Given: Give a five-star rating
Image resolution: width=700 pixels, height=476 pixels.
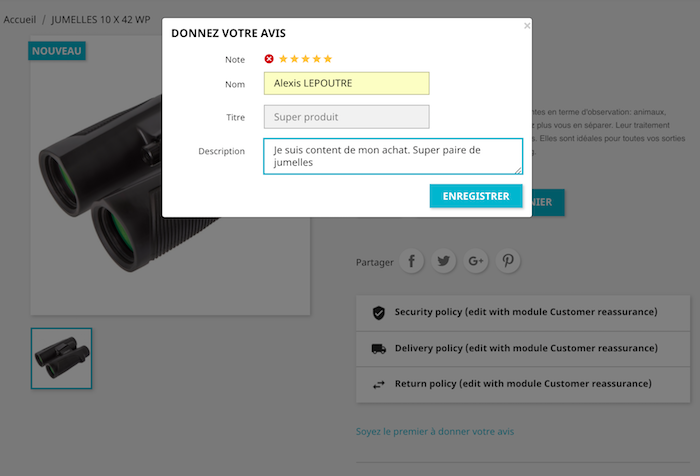Looking at the screenshot, I should tap(327, 59).
